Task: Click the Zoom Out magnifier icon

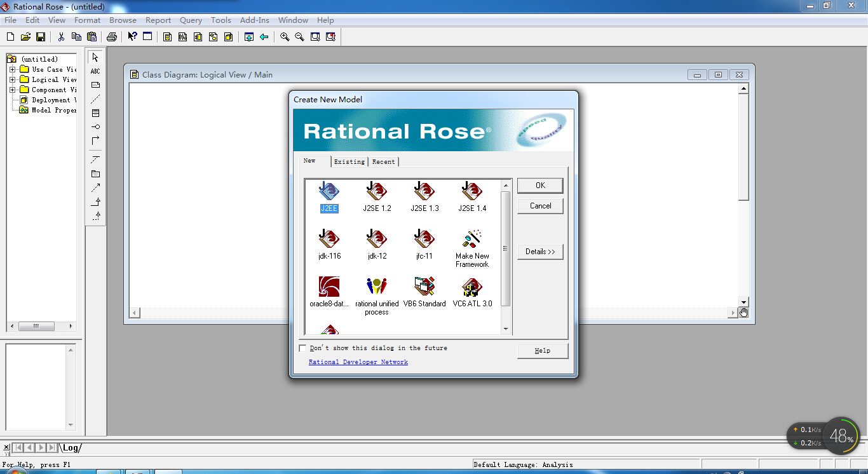Action: (x=300, y=37)
